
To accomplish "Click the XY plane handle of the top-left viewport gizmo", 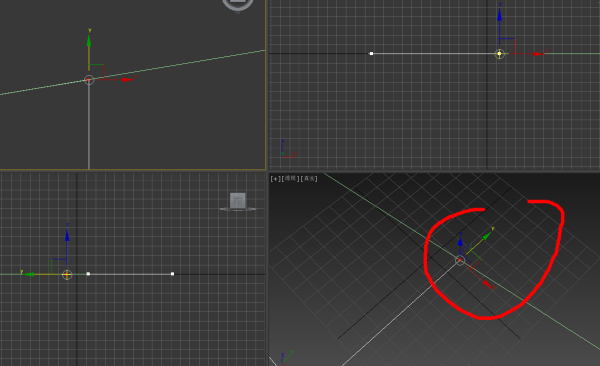I will 96,71.
